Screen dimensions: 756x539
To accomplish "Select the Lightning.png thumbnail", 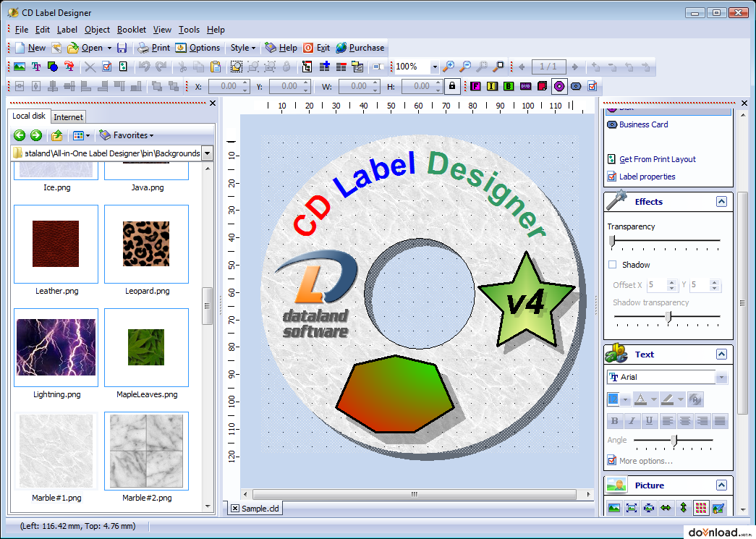I will click(56, 347).
